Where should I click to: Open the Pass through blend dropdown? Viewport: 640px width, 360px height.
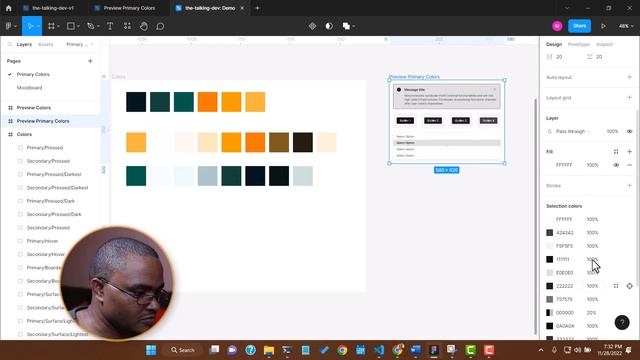pyautogui.click(x=573, y=131)
